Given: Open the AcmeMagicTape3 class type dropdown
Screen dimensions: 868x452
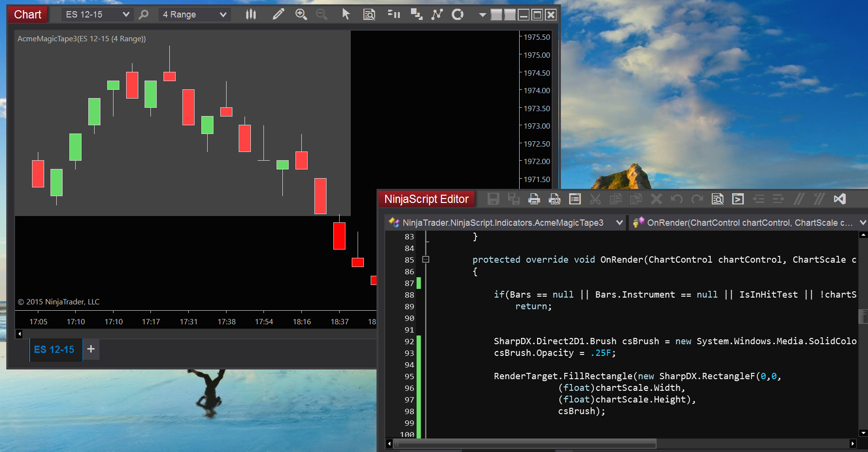Looking at the screenshot, I should 505,223.
